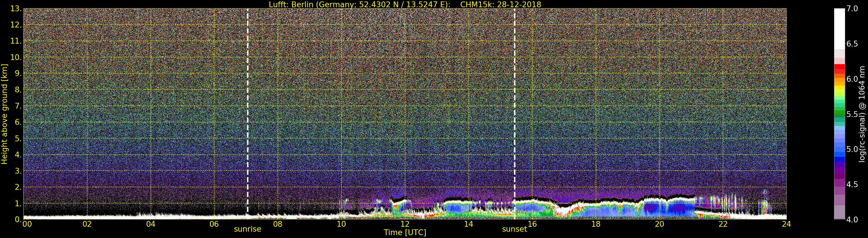
Task: Click the '14' time tick label
Action: (x=469, y=224)
